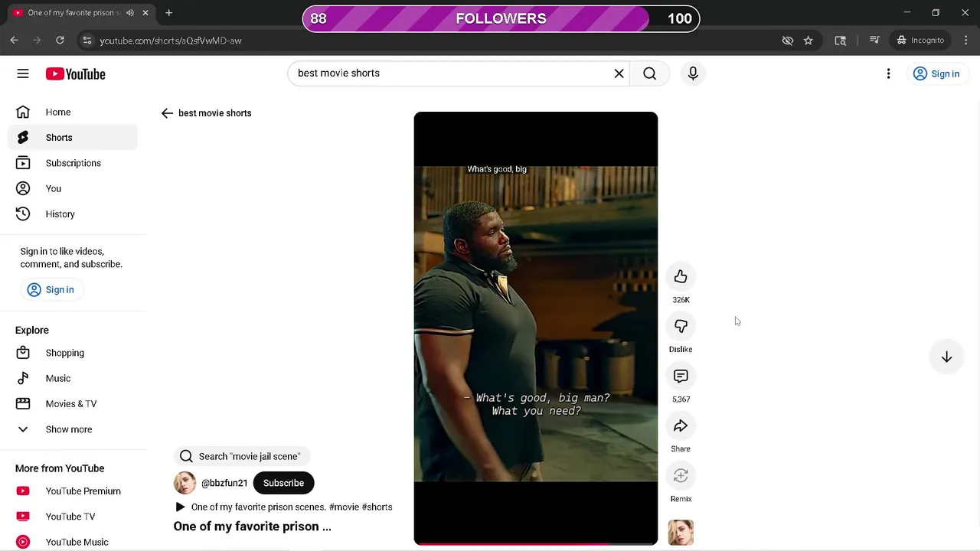Screen dimensions: 980x551
Task: Go to the next short with down arrow
Action: (x=946, y=357)
